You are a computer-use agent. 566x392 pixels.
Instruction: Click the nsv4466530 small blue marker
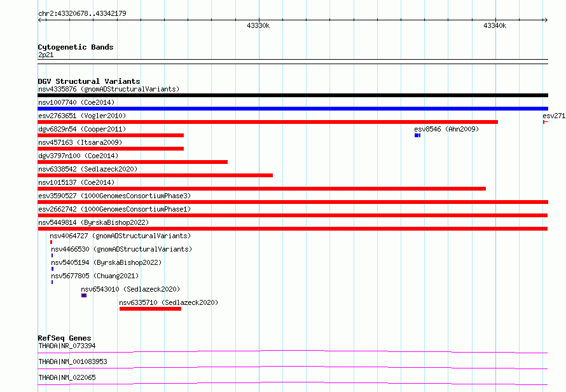(52, 255)
